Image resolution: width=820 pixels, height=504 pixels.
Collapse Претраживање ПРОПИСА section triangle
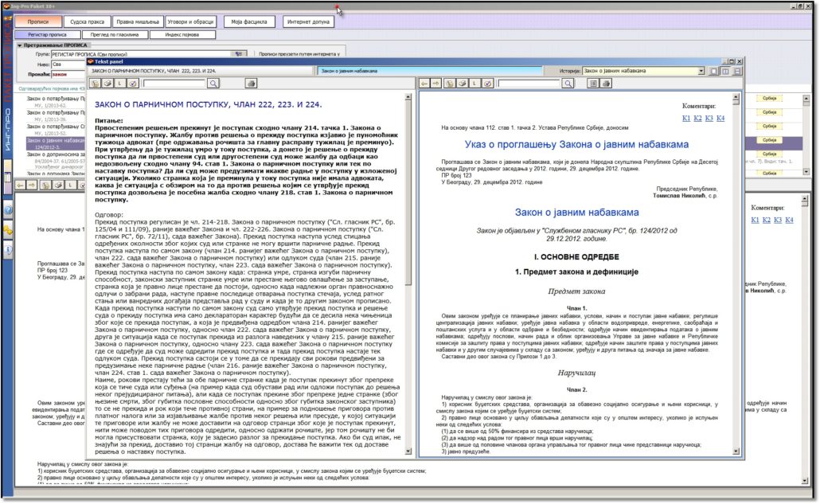(x=20, y=45)
